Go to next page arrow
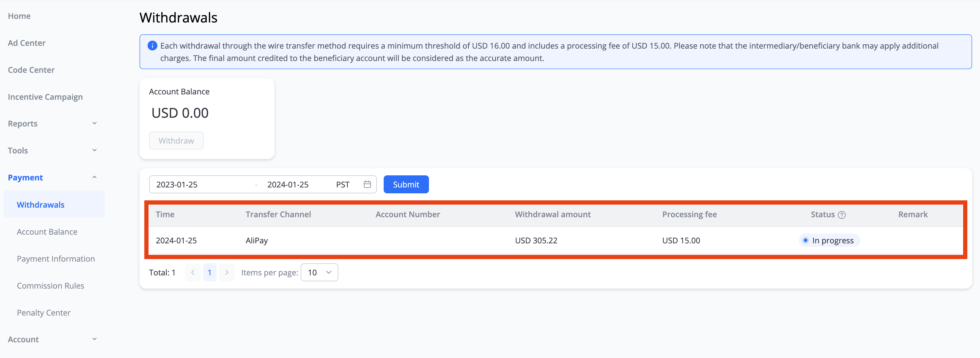980x358 pixels. 227,273
